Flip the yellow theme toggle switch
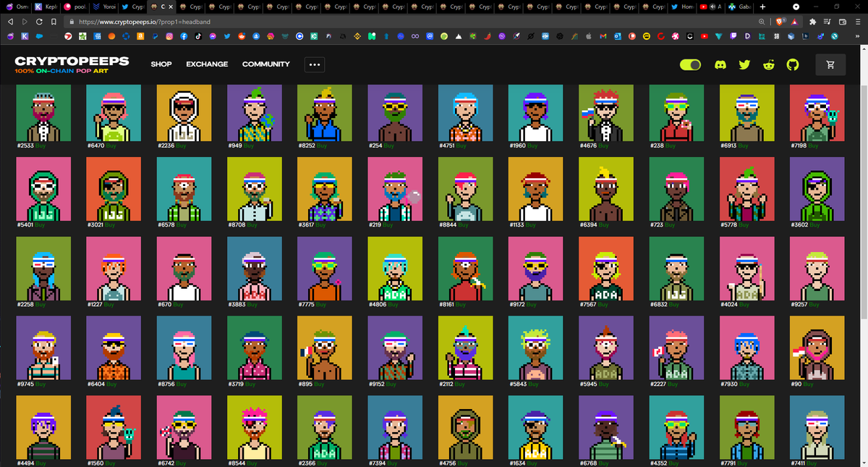Viewport: 868px width, 467px height. pos(690,64)
